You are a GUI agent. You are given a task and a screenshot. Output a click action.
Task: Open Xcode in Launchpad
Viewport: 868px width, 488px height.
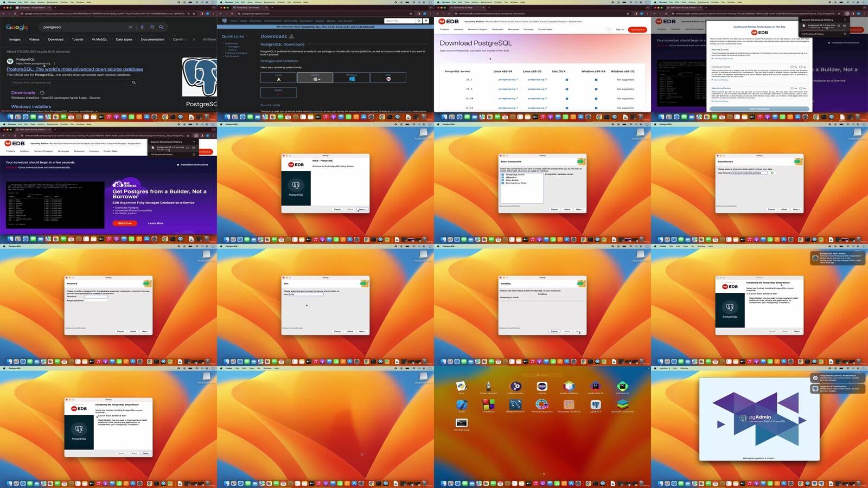click(462, 406)
